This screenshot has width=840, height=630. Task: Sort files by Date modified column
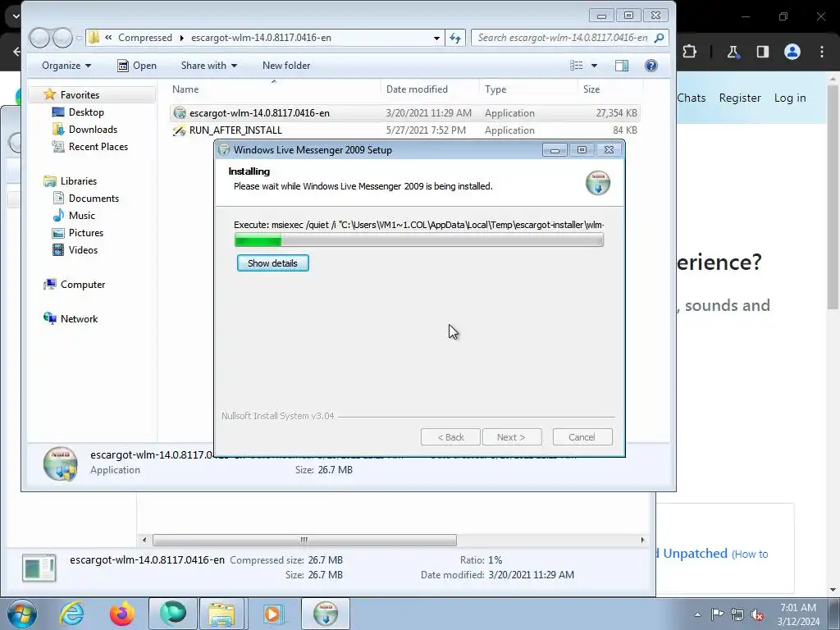(x=417, y=89)
